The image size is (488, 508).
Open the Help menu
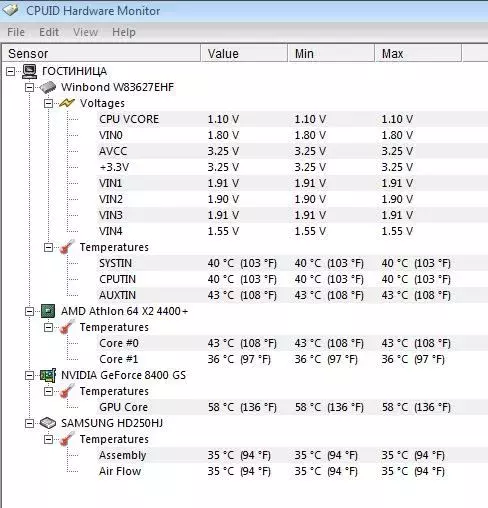tap(124, 32)
